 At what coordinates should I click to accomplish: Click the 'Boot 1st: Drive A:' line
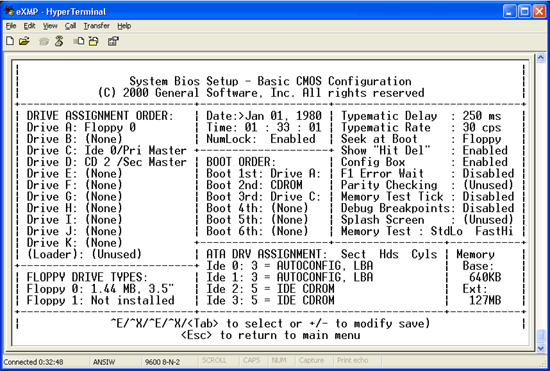pos(263,174)
